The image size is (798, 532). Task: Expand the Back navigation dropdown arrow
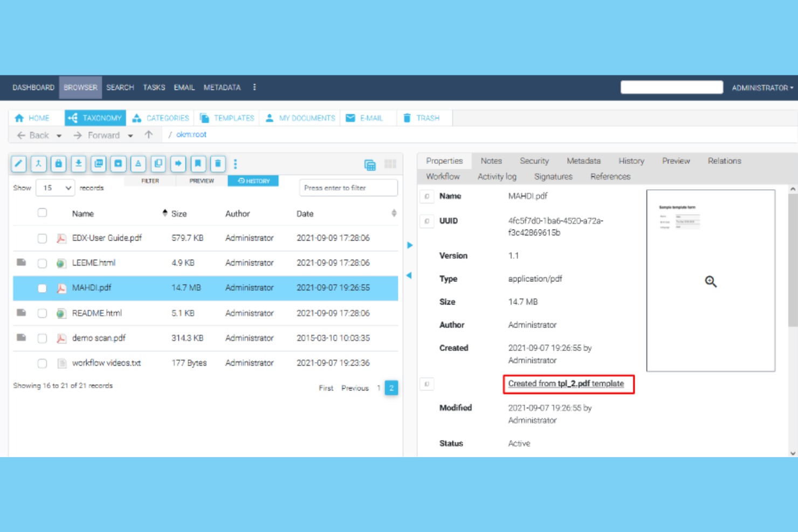point(59,135)
